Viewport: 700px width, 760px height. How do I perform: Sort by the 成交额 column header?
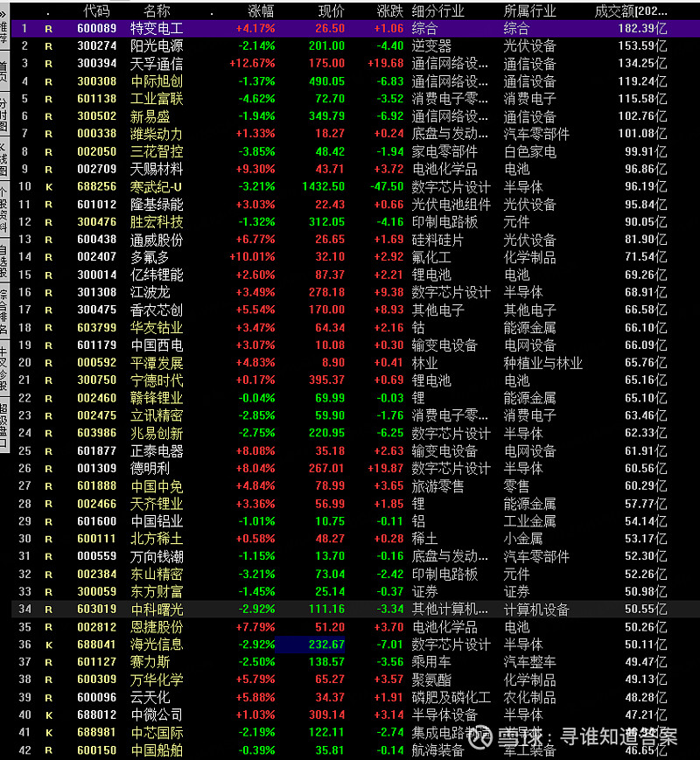pos(631,10)
